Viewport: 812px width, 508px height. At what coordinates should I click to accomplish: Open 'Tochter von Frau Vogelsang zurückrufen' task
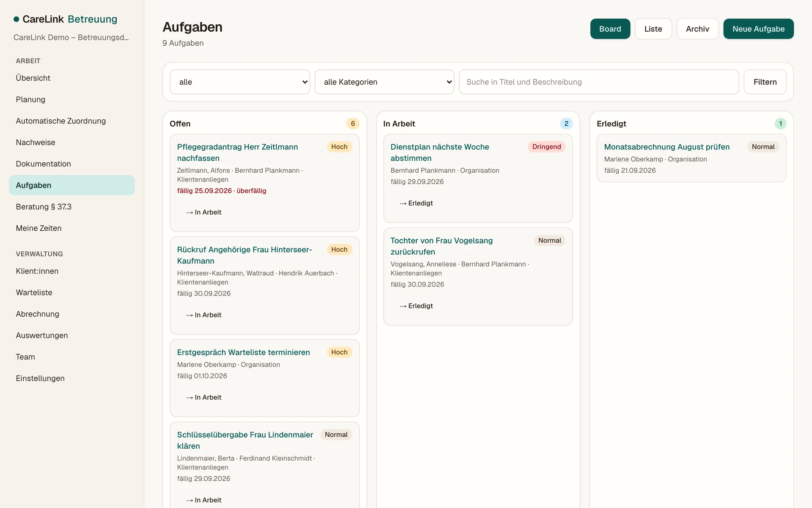point(442,246)
